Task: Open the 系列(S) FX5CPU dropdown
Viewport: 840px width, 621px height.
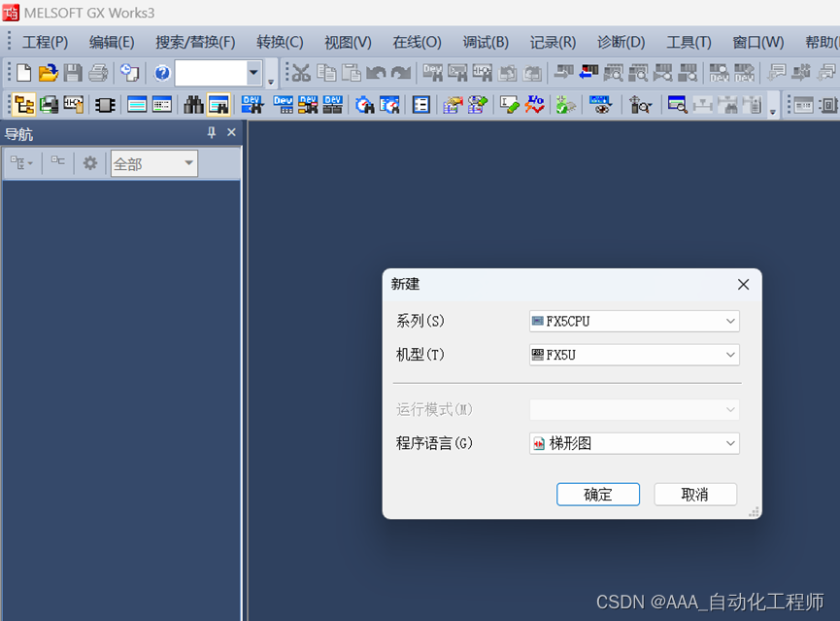Action: (x=634, y=322)
